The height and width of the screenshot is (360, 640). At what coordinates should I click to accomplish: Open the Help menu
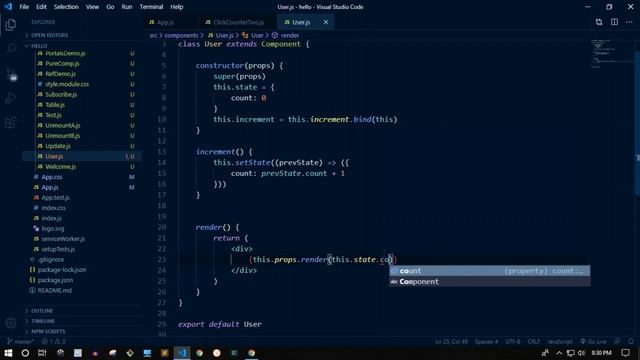tap(177, 7)
